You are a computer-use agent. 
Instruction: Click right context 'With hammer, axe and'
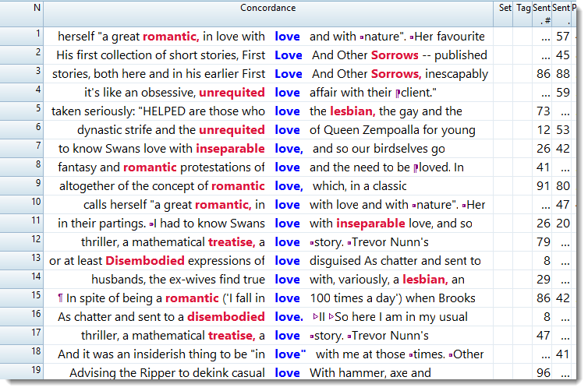point(370,372)
